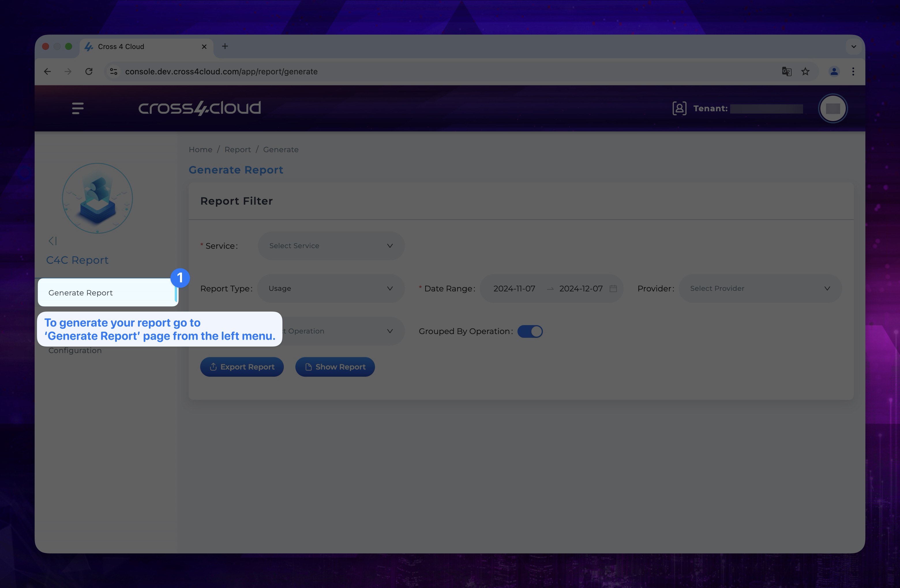Screen dimensions: 900x588
Task: Open the hamburger menu in the header
Action: pyautogui.click(x=78, y=108)
